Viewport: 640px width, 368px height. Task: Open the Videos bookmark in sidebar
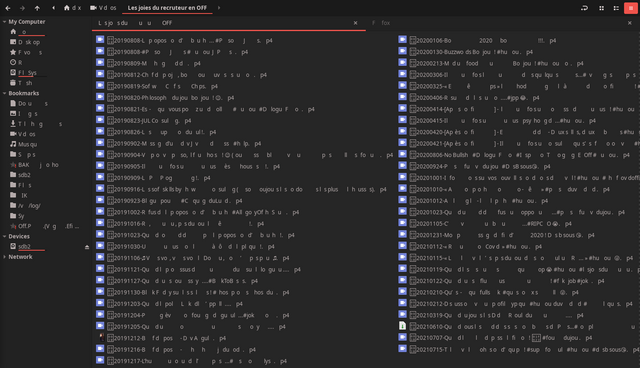(x=24, y=134)
